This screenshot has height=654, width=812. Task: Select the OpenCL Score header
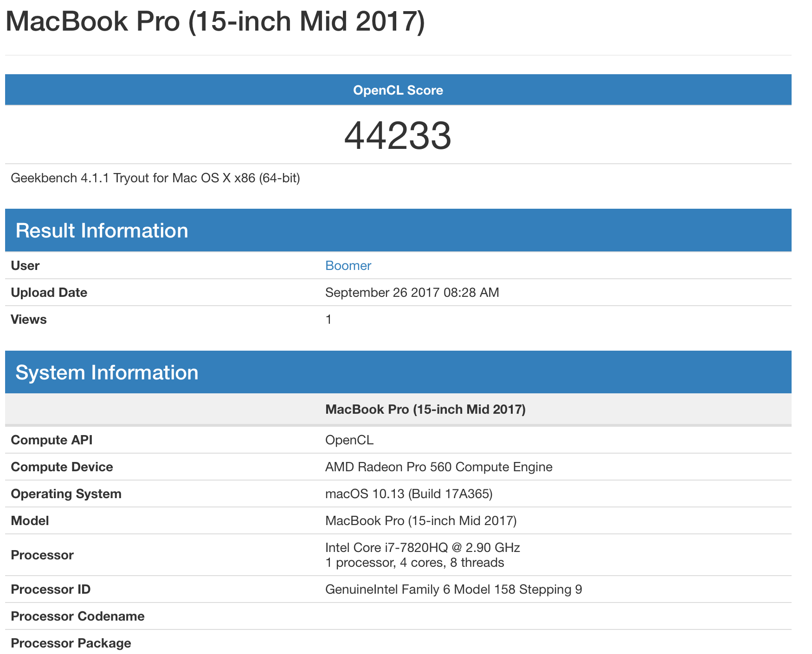[398, 90]
